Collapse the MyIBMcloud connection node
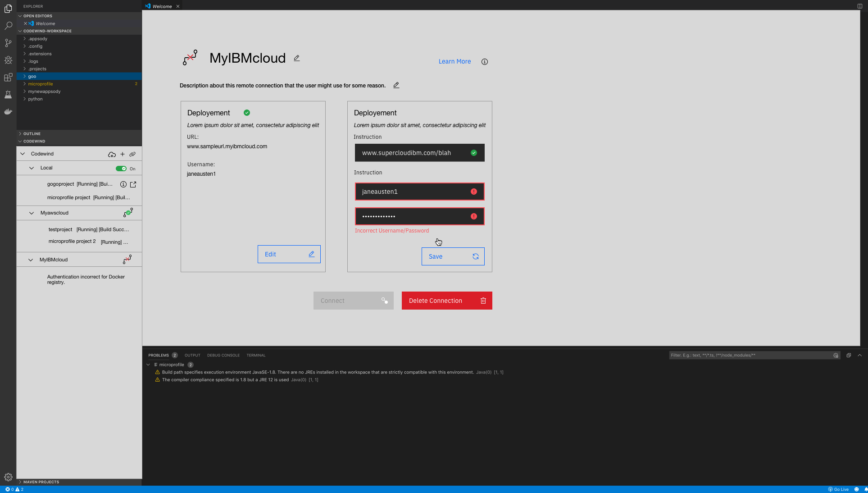This screenshot has width=868, height=493. coord(31,260)
